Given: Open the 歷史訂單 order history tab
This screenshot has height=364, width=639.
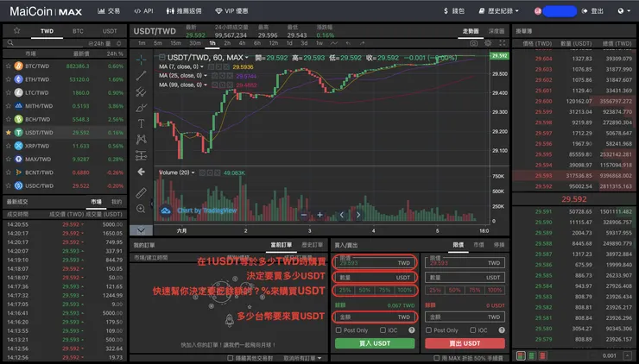Looking at the screenshot, I should [x=313, y=245].
